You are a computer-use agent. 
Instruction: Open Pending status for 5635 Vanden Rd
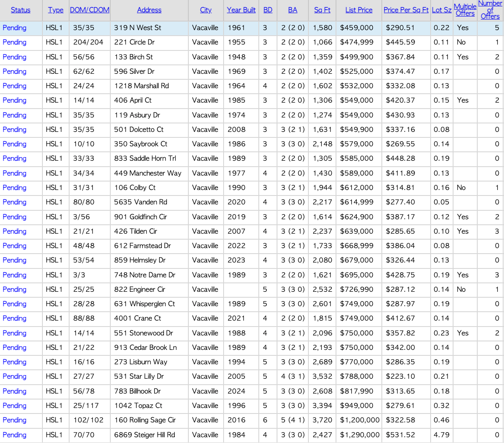(x=14, y=202)
